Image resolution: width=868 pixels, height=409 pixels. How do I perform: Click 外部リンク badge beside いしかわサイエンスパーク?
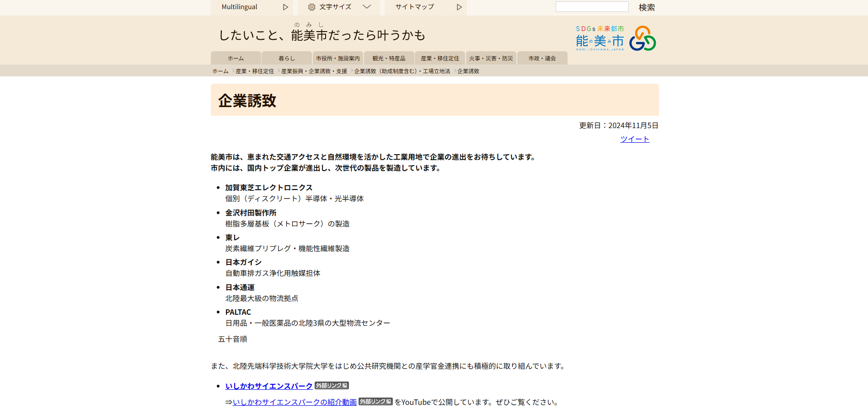click(332, 386)
